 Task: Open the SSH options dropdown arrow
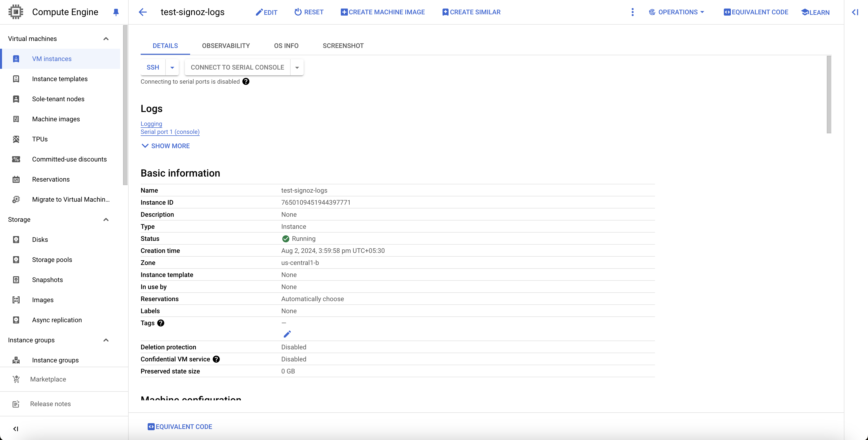pyautogui.click(x=172, y=67)
